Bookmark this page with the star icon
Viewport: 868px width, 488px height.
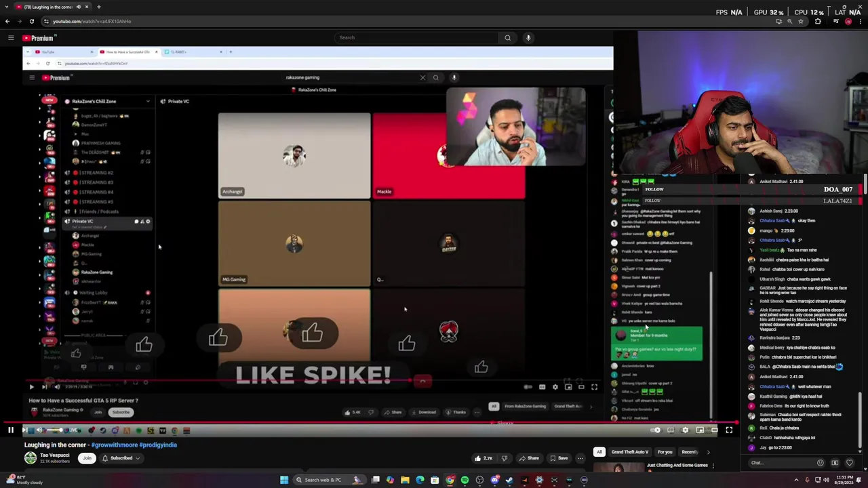point(801,21)
